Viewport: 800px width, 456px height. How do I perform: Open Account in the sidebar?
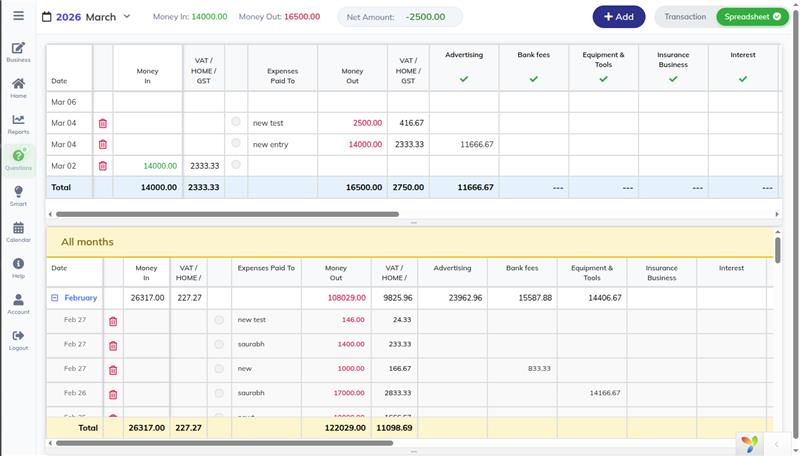(x=18, y=304)
